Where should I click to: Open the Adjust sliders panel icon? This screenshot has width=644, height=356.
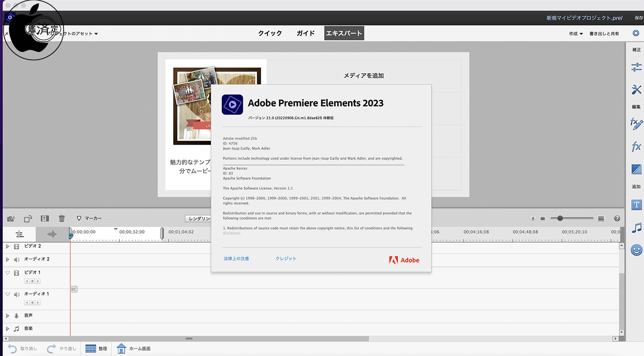click(x=636, y=67)
